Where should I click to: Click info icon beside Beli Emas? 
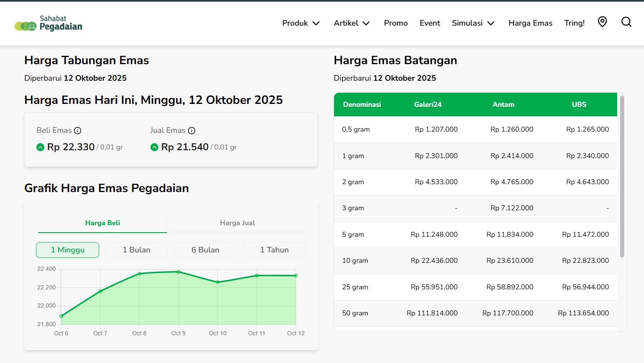pos(77,131)
